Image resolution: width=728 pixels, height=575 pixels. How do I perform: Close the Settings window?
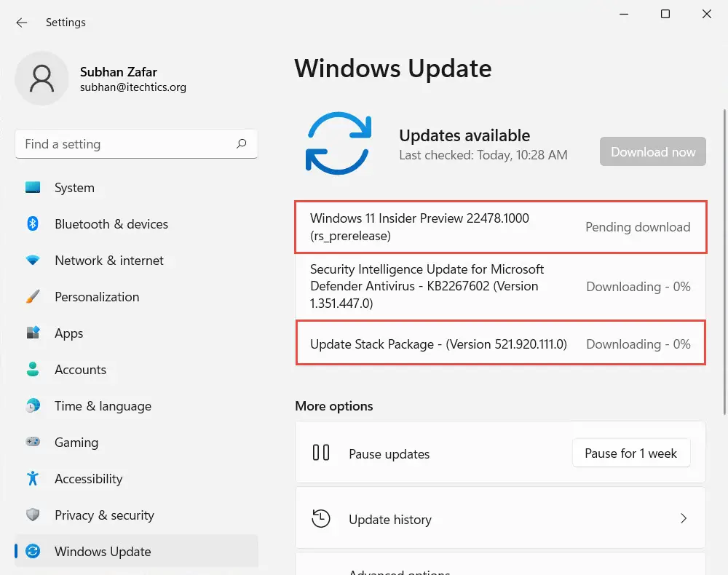click(707, 14)
